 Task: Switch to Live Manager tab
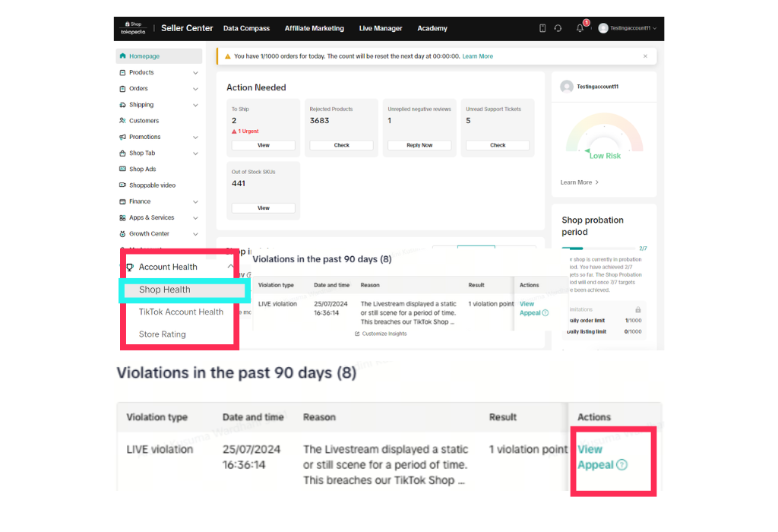[x=381, y=28]
